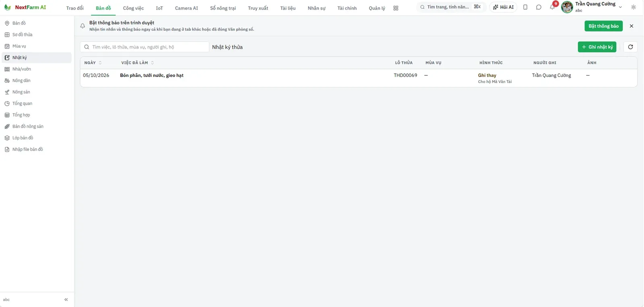Viewport: 644px width, 307px height.
Task: Open Mùa vụ in sidebar
Action: pyautogui.click(x=37, y=46)
